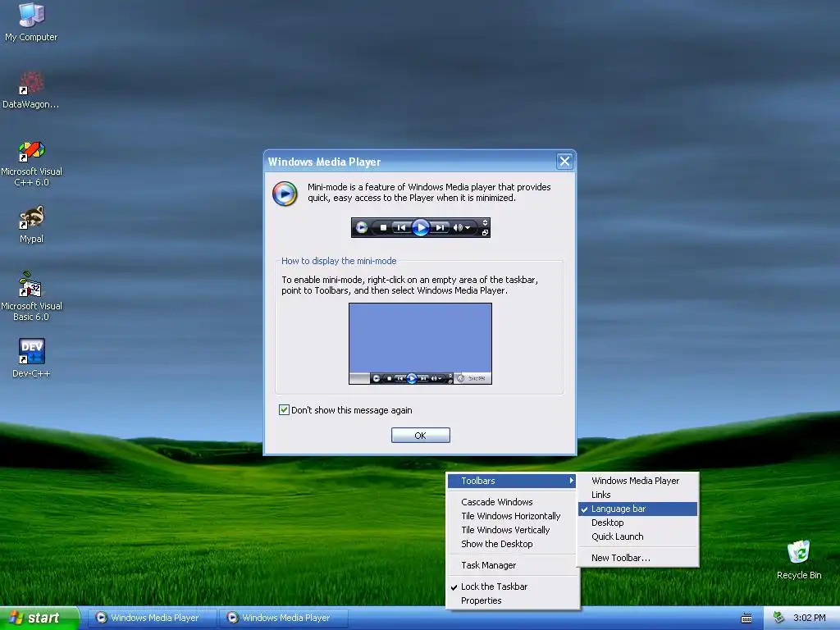Select Show the Desktop menu entry

[512, 544]
